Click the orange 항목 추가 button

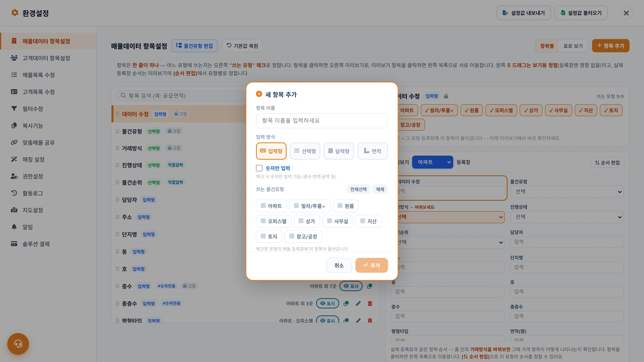tap(610, 46)
